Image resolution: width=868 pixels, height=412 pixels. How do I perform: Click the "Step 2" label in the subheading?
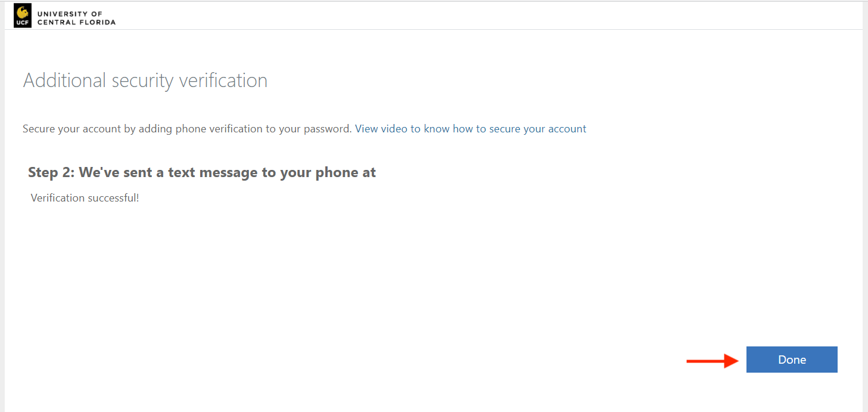(51, 173)
